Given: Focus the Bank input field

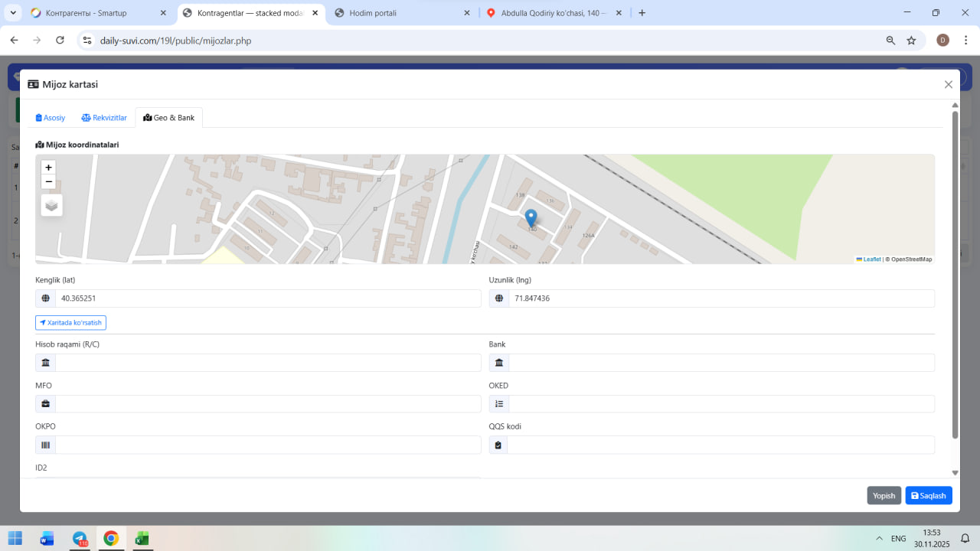Looking at the screenshot, I should click(x=720, y=363).
